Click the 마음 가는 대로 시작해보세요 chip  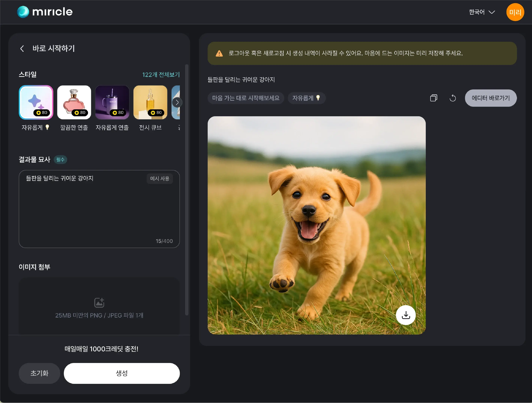click(246, 98)
